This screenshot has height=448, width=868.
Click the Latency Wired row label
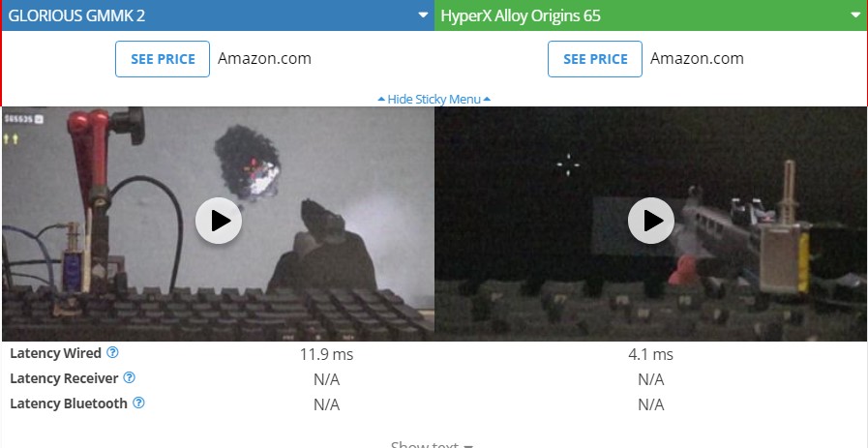[55, 353]
